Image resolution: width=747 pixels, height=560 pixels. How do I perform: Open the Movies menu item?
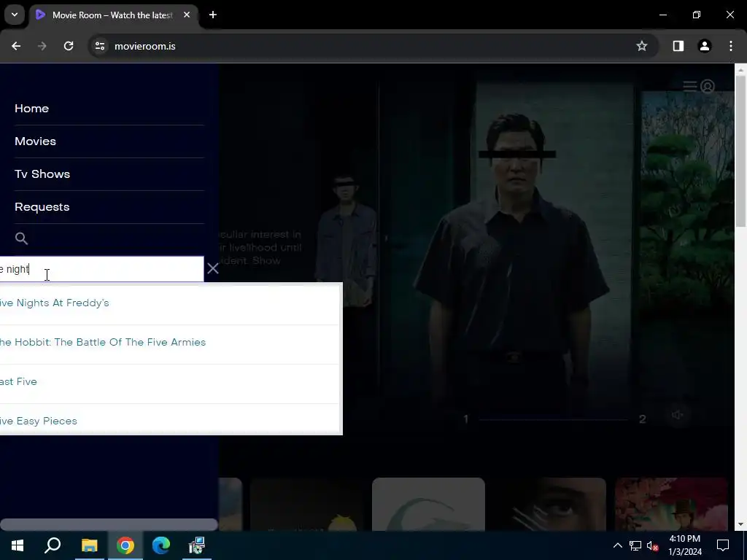point(35,141)
